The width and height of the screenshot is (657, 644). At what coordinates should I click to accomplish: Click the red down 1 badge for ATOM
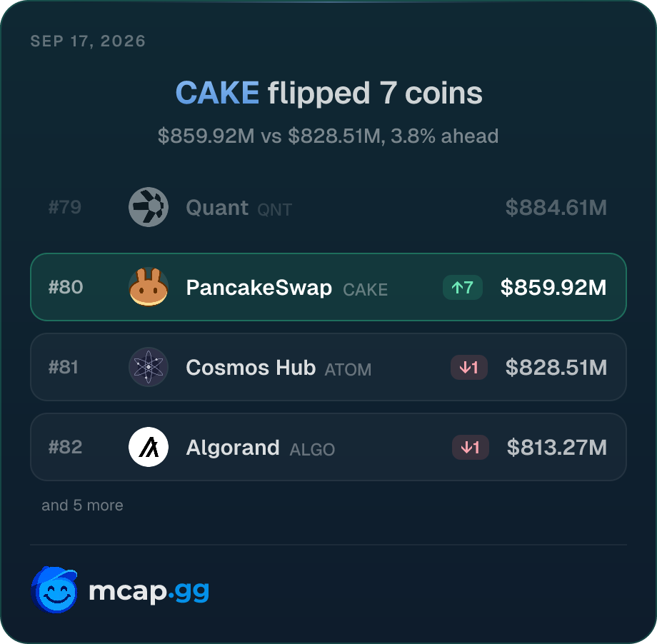point(469,368)
